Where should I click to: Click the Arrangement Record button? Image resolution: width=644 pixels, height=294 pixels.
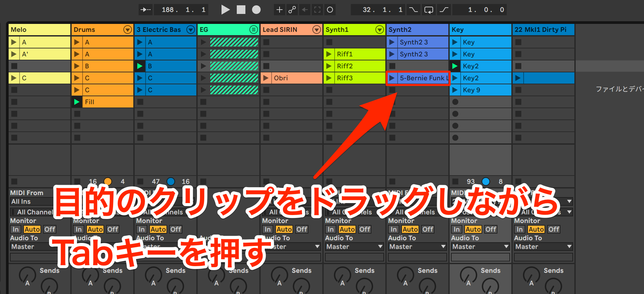click(x=256, y=10)
